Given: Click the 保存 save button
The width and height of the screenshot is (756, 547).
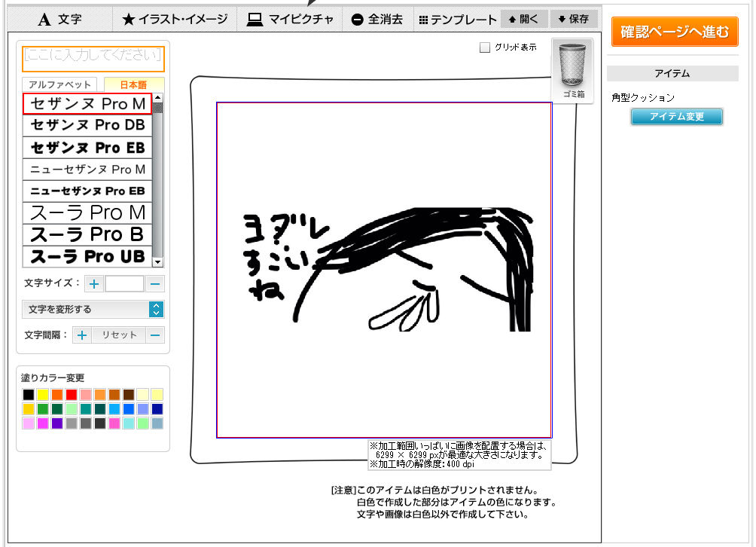Looking at the screenshot, I should click(573, 19).
